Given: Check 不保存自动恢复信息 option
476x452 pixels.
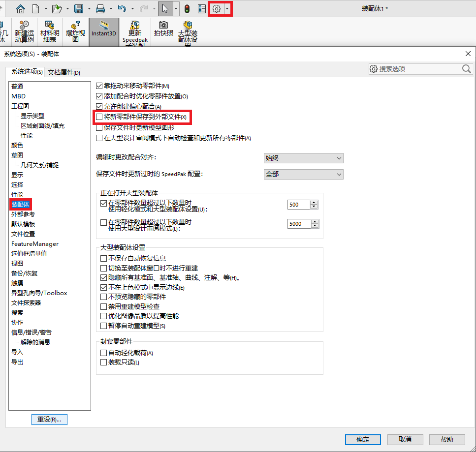Looking at the screenshot, I should coord(103,258).
